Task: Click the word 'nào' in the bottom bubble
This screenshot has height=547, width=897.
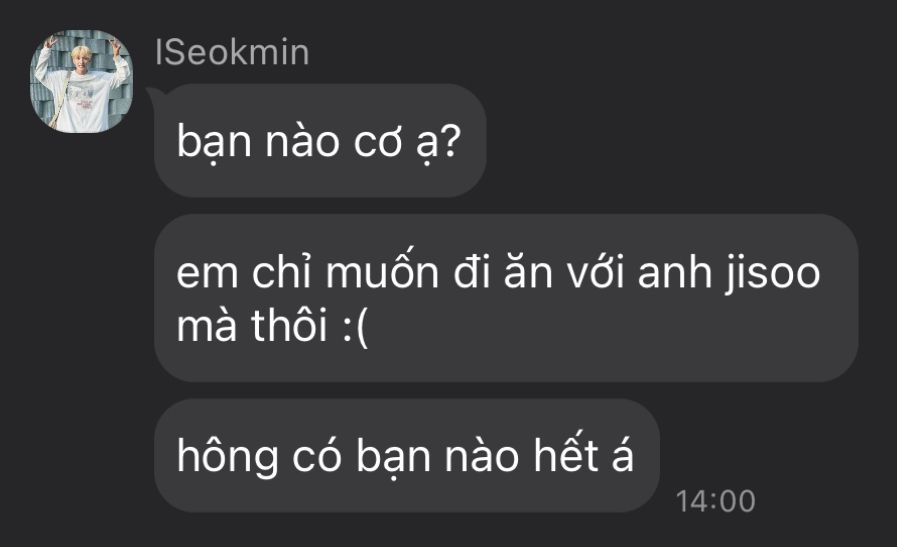Action: [482, 455]
